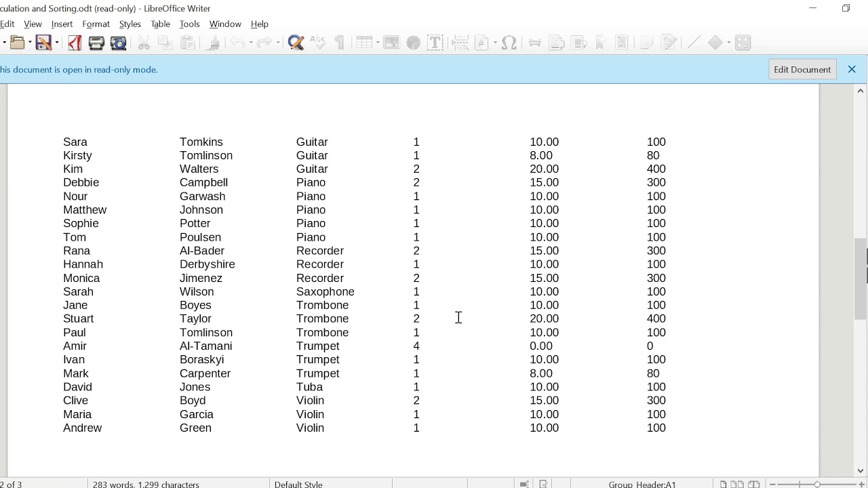This screenshot has height=488, width=868.
Task: Click the Insert Cross-reference icon
Action: coord(622,43)
